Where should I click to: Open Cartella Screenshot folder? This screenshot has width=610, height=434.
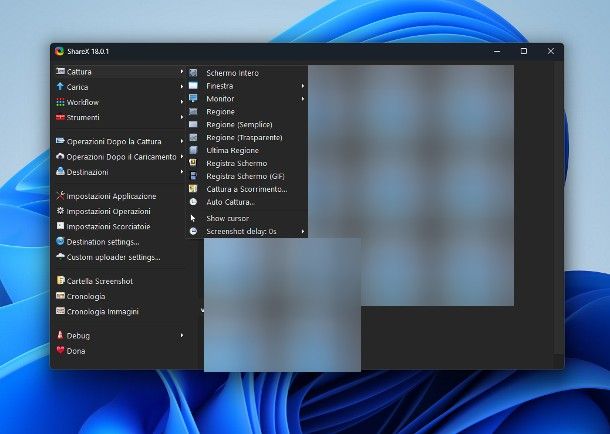[x=100, y=281]
